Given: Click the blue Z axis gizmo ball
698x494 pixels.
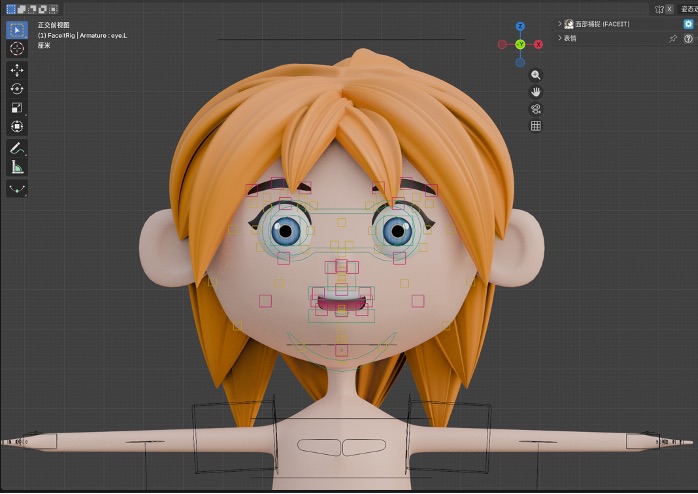Looking at the screenshot, I should coord(520,26).
